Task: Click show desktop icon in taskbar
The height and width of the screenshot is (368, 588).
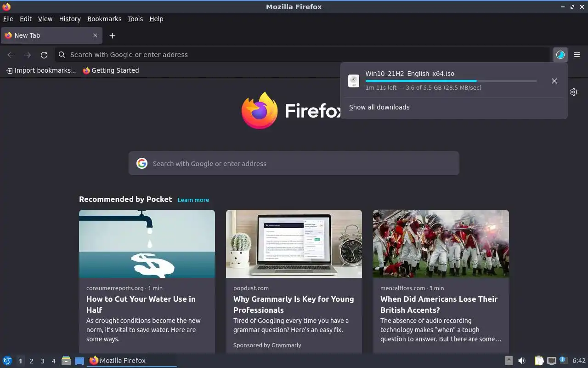Action: click(79, 361)
